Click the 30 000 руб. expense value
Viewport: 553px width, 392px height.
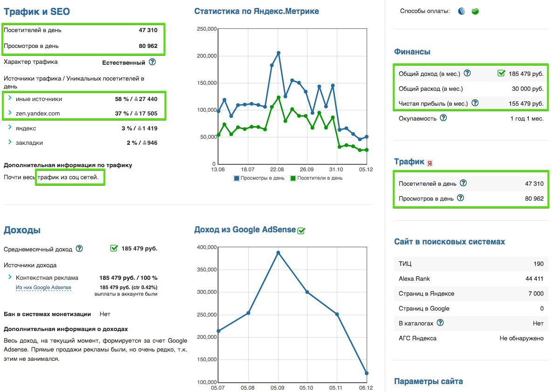pyautogui.click(x=527, y=89)
